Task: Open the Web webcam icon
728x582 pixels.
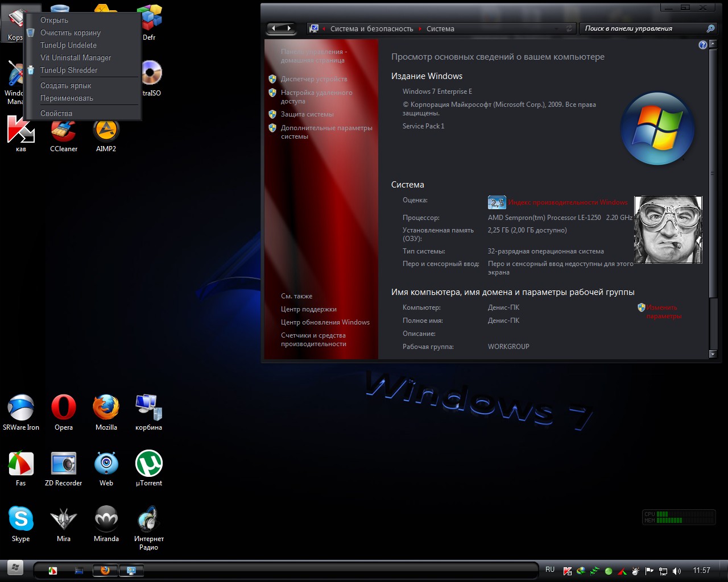Action: click(x=106, y=468)
